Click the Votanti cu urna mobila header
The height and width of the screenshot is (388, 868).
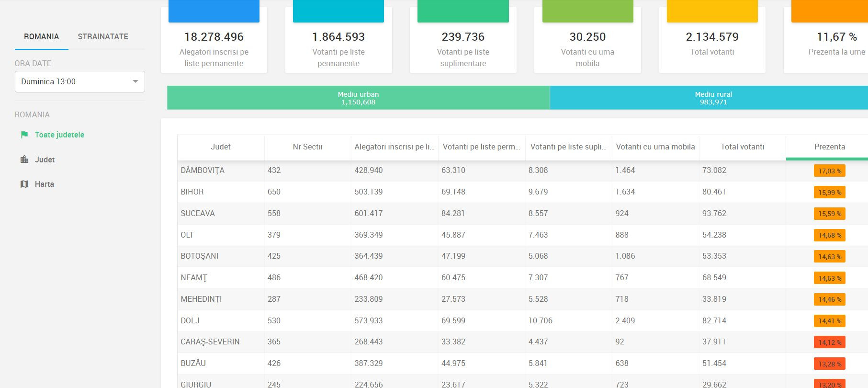click(x=655, y=147)
